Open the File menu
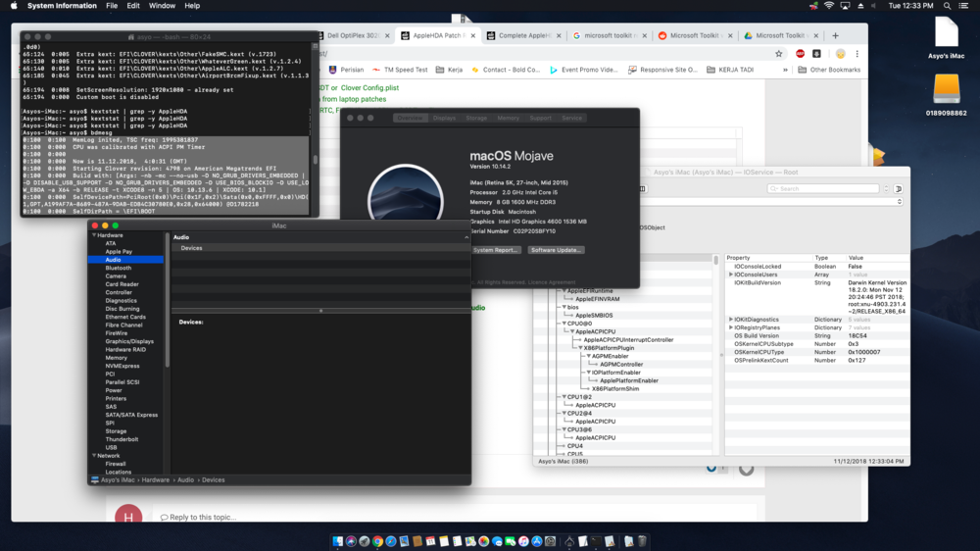Image resolution: width=980 pixels, height=551 pixels. [112, 6]
